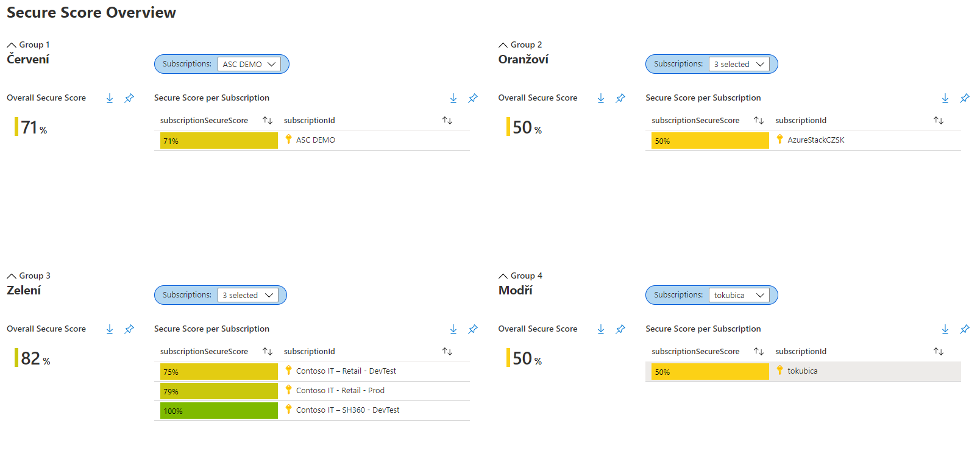Viewport: 980px width, 459px height.
Task: Pin Group 1 Overall Secure Score tile
Action: click(x=129, y=98)
